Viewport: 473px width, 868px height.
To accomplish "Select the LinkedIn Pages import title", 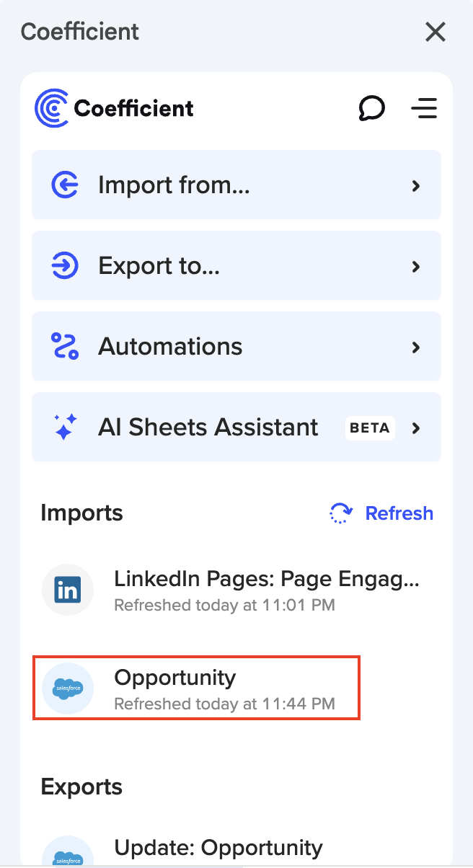I will tap(266, 579).
